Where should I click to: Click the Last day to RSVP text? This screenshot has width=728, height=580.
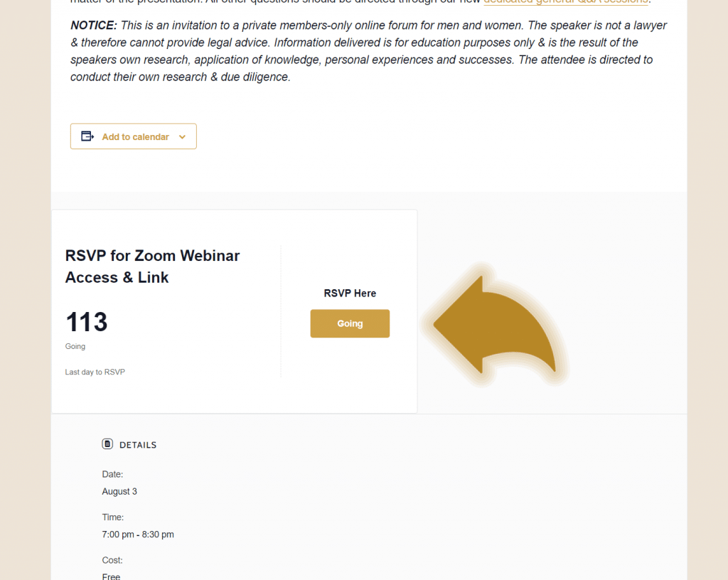pyautogui.click(x=95, y=372)
